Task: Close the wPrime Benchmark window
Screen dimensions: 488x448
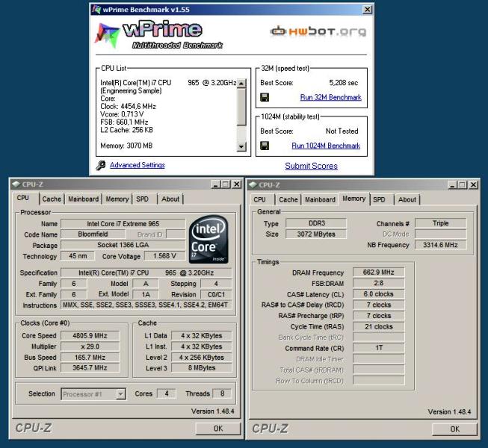Action: point(367,9)
